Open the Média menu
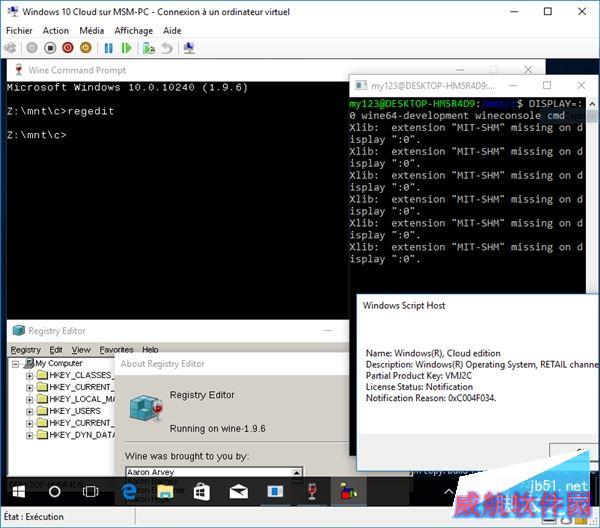Image resolution: width=600 pixels, height=528 pixels. tap(91, 31)
